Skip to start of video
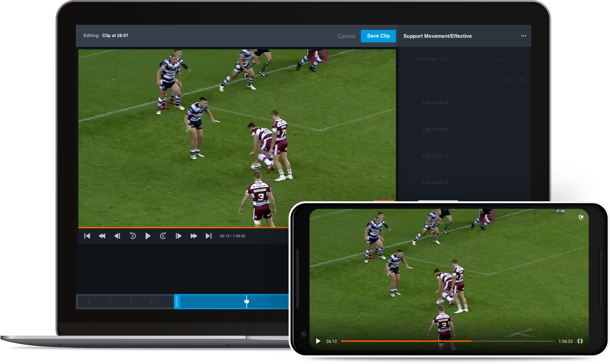Image resolution: width=610 pixels, height=364 pixels. 87,236
